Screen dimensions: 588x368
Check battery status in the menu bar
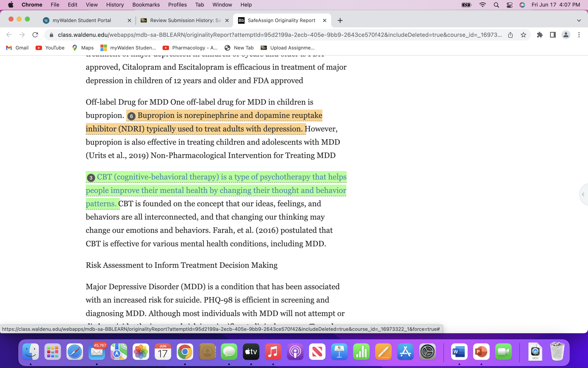(x=467, y=5)
